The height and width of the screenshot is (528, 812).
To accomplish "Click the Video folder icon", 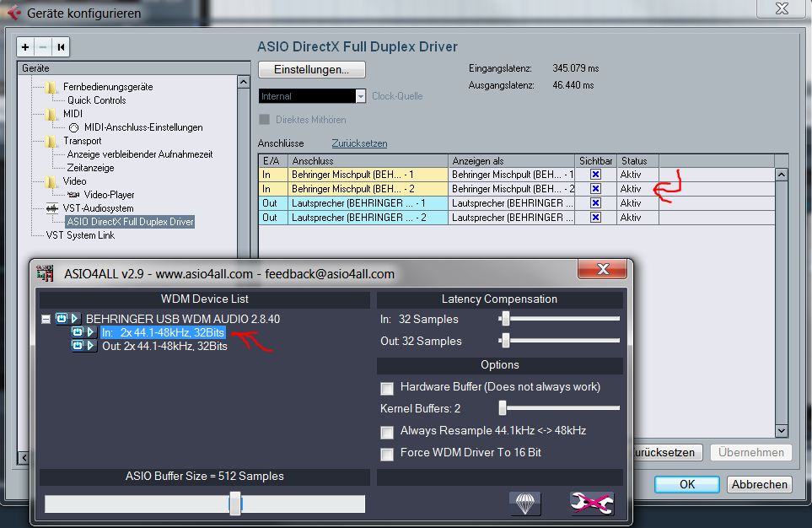I will pyautogui.click(x=51, y=181).
